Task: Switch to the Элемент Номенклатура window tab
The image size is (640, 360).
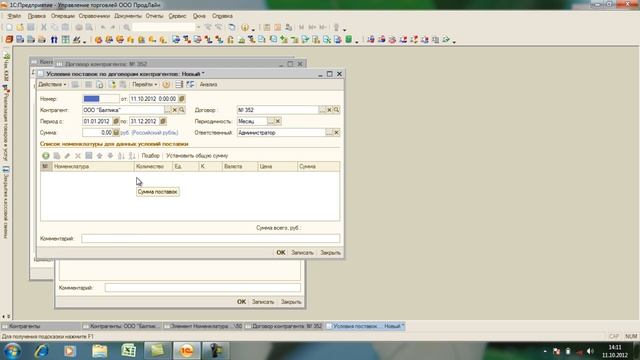Action: [203, 326]
